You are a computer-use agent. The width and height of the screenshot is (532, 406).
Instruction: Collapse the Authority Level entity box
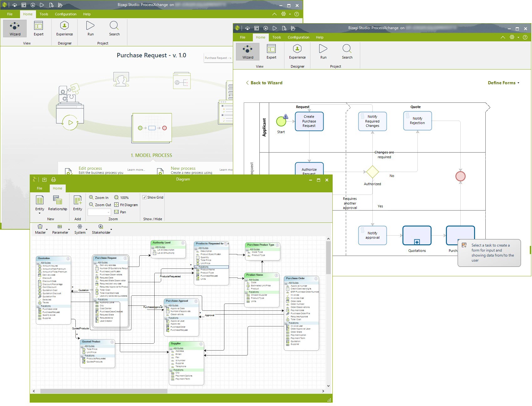pyautogui.click(x=183, y=243)
